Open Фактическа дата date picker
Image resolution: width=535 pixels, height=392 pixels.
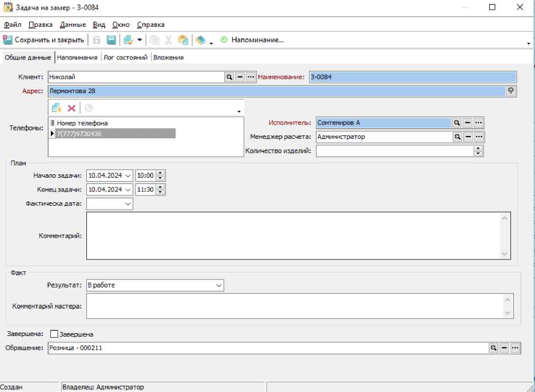point(128,203)
